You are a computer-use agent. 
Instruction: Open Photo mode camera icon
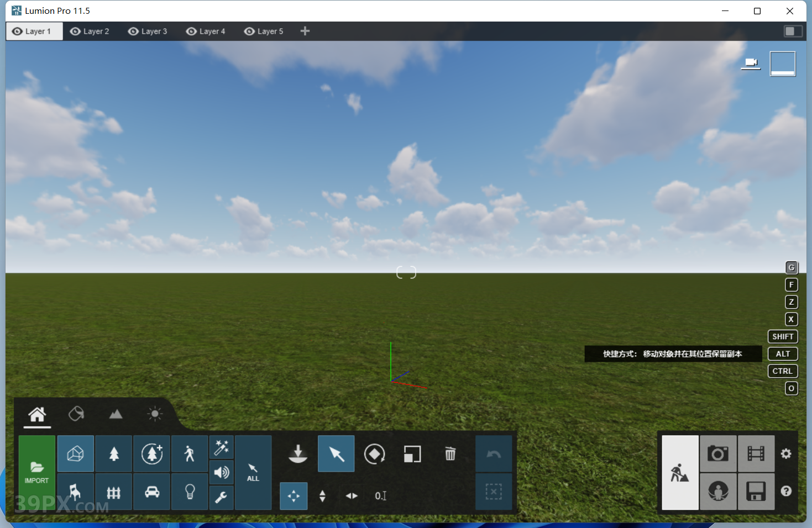coord(717,454)
